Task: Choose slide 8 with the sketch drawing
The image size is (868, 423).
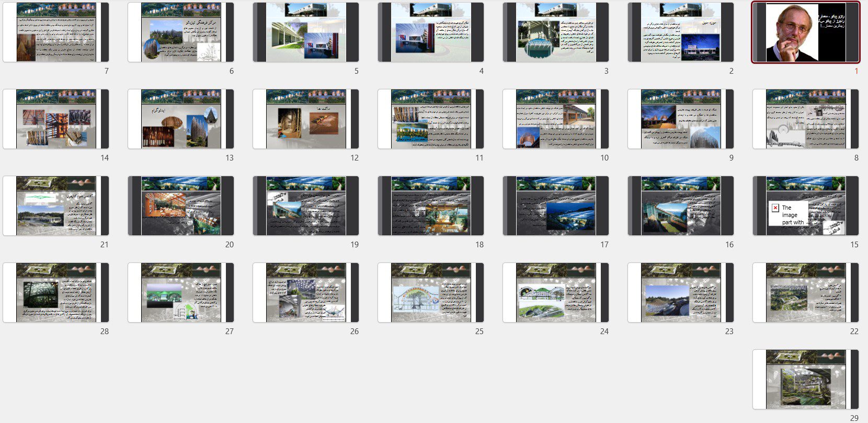Action: click(x=805, y=119)
